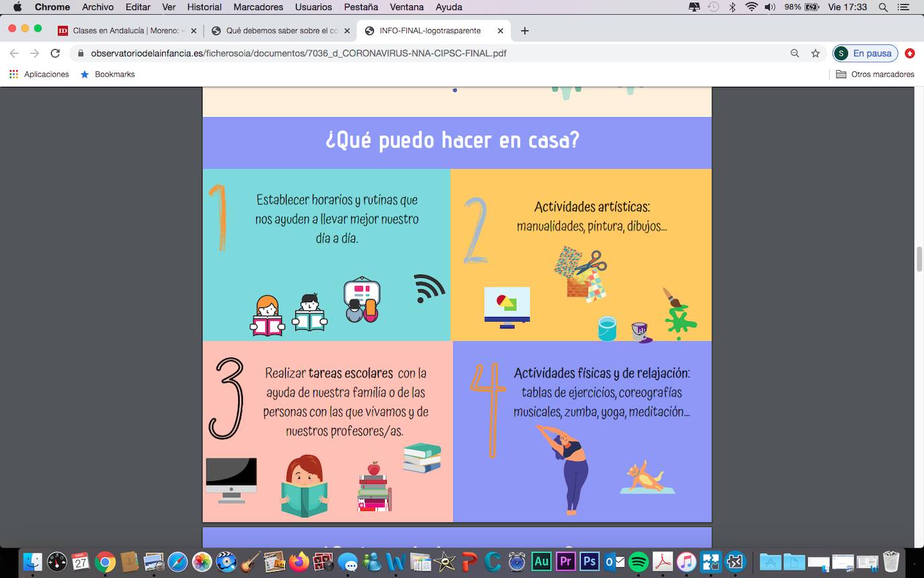The image size is (924, 578).
Task: Close the INFO-FINAL-logotrasparente tab
Action: pyautogui.click(x=500, y=31)
